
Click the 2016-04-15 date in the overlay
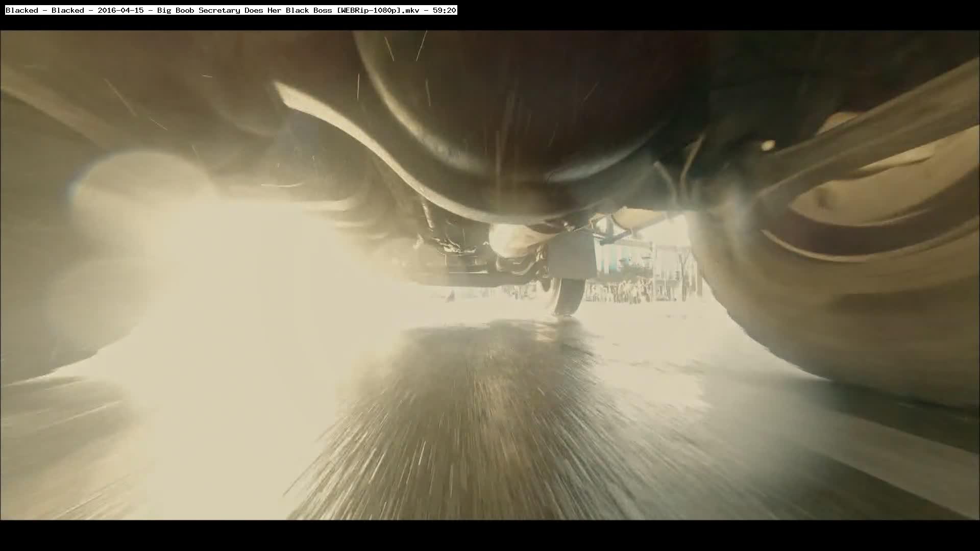120,10
